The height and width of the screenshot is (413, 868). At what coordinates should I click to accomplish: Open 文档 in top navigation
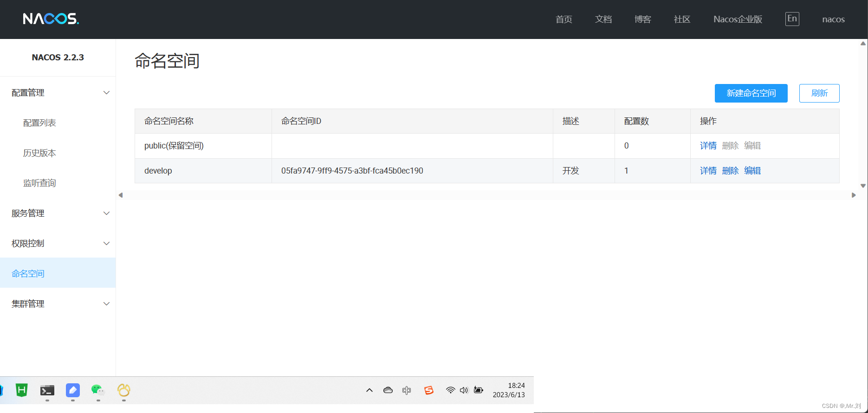[x=603, y=19]
